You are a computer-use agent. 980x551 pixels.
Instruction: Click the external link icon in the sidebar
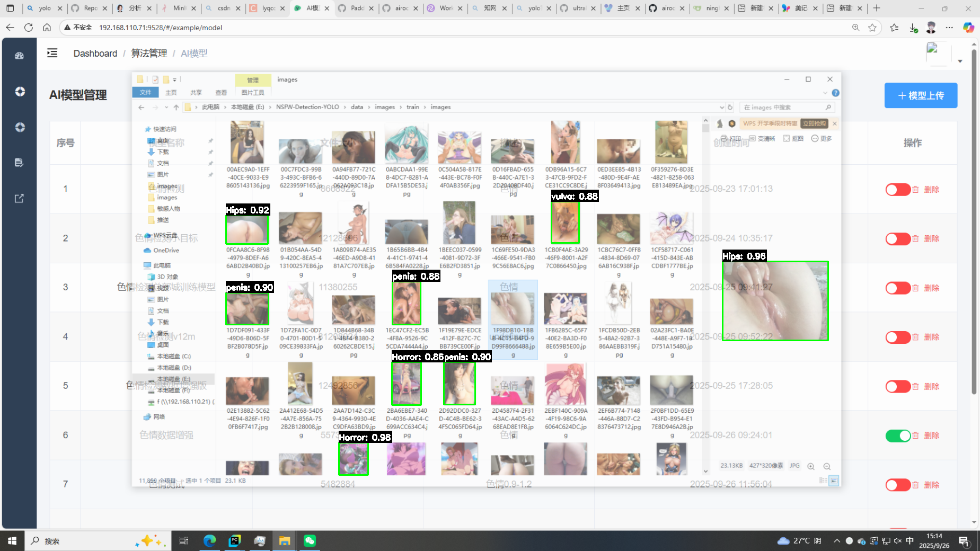(20, 198)
